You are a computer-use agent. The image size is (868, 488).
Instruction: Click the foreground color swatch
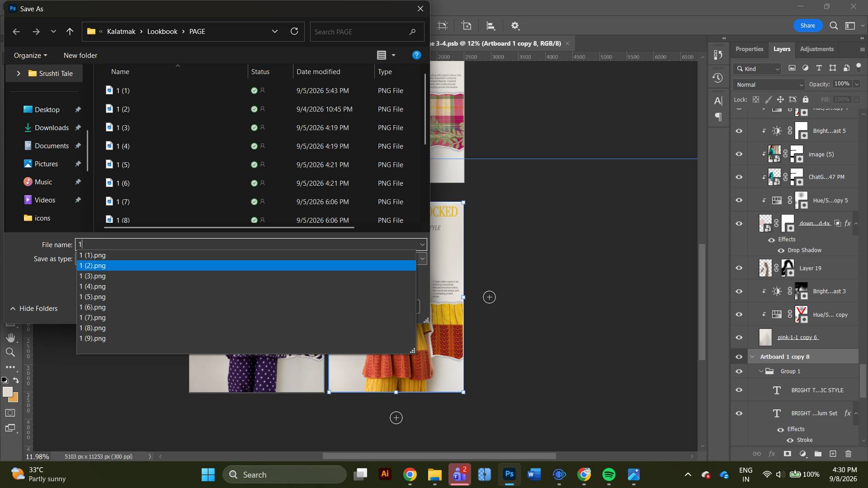pos(8,392)
